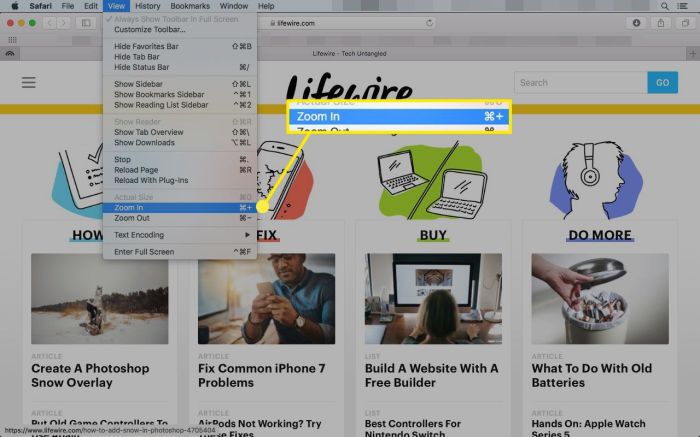700x437 pixels.
Task: Select Hide Tab Bar
Action: pyautogui.click(x=180, y=57)
